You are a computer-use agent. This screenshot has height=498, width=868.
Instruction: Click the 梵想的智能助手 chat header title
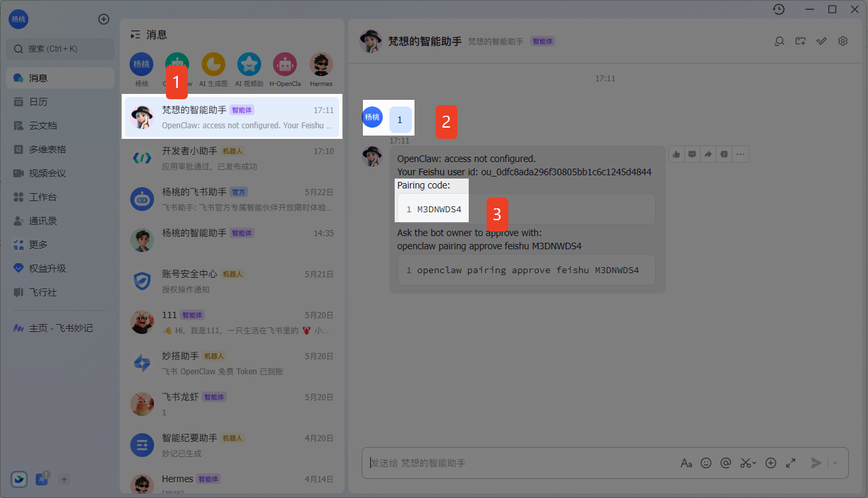[425, 41]
